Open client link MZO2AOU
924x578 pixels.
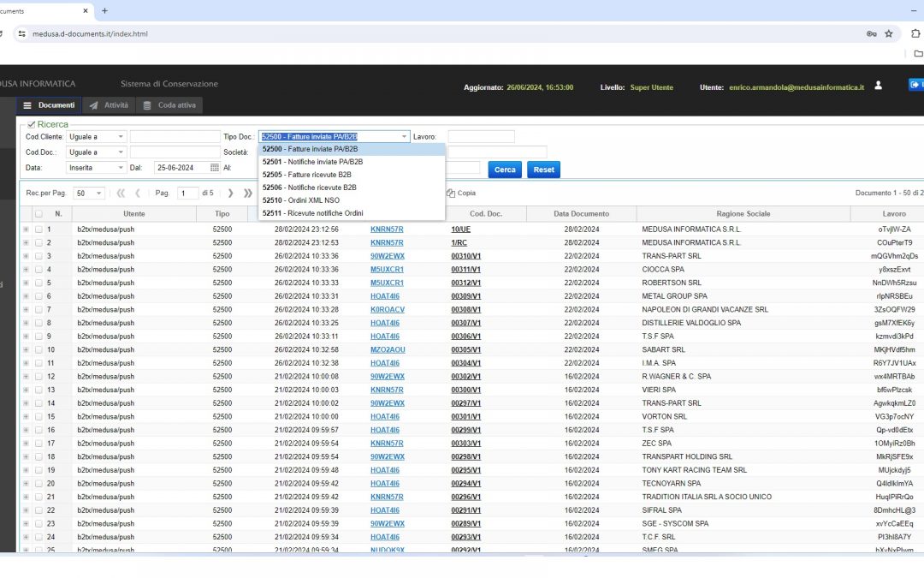click(388, 349)
